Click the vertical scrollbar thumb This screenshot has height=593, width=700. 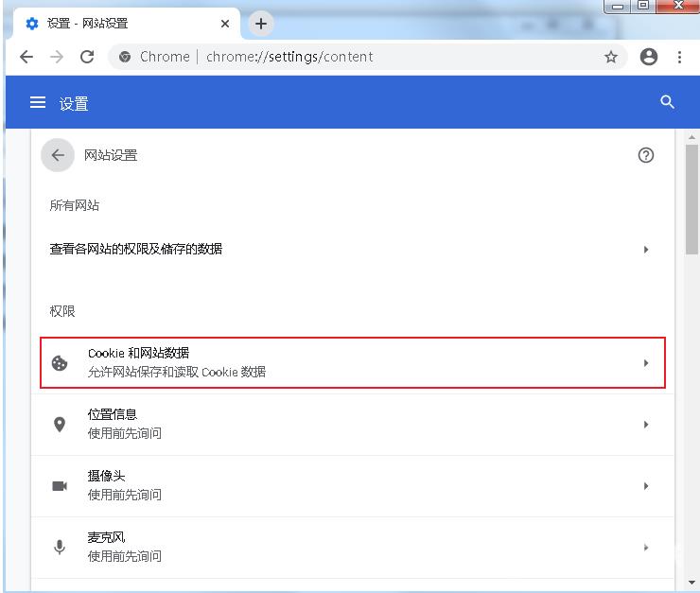tap(691, 199)
